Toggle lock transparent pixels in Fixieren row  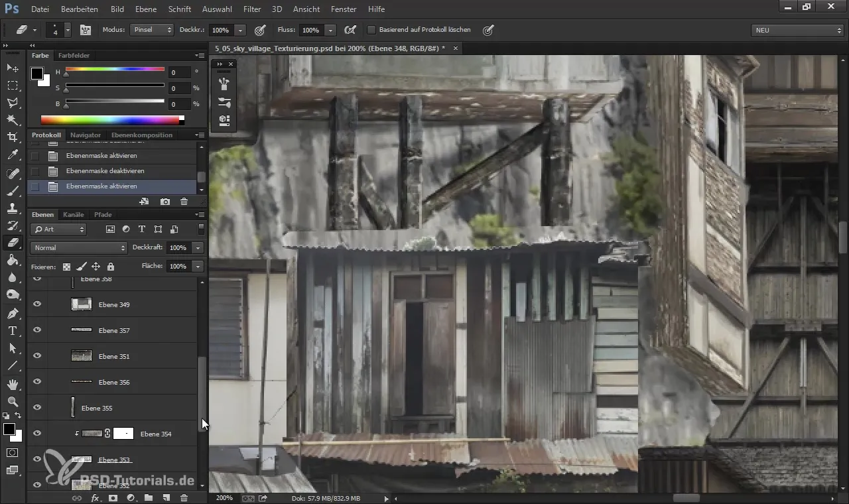66,267
